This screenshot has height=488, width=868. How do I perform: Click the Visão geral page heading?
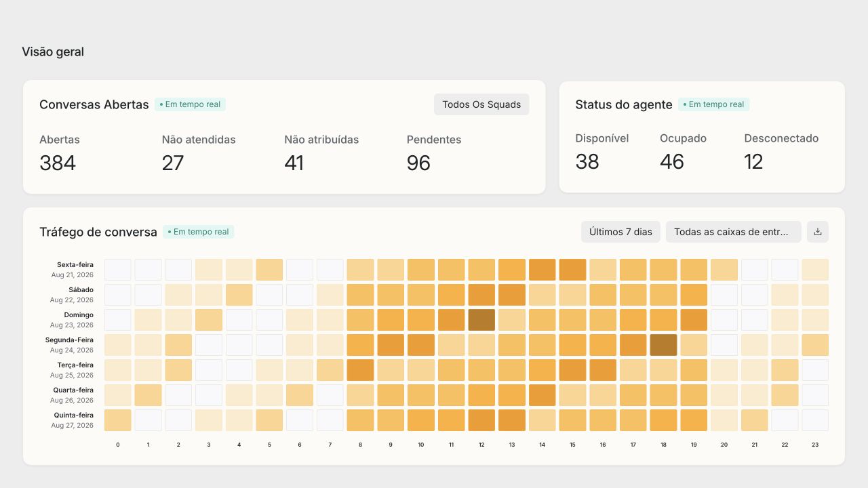[53, 52]
